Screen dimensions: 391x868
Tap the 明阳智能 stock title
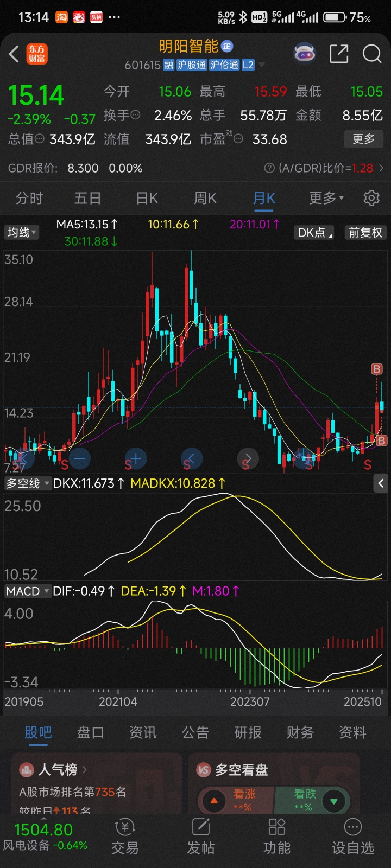tap(188, 46)
